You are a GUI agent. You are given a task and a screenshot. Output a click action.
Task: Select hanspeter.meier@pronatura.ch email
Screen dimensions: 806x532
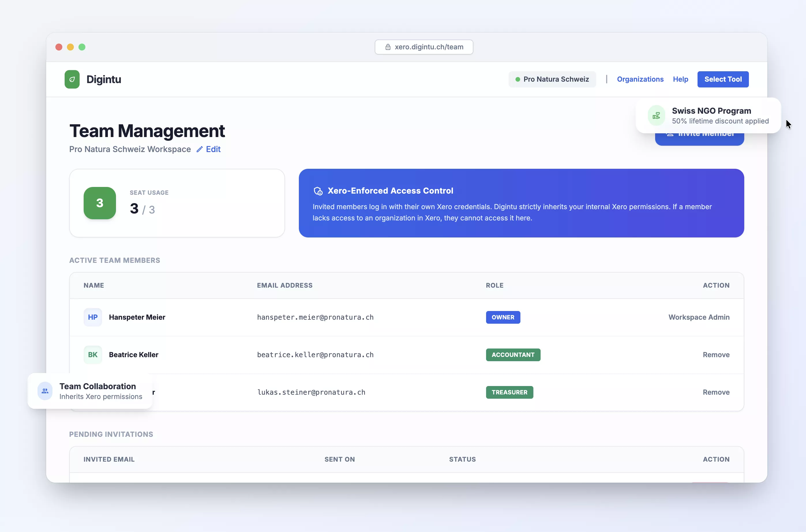click(x=315, y=317)
